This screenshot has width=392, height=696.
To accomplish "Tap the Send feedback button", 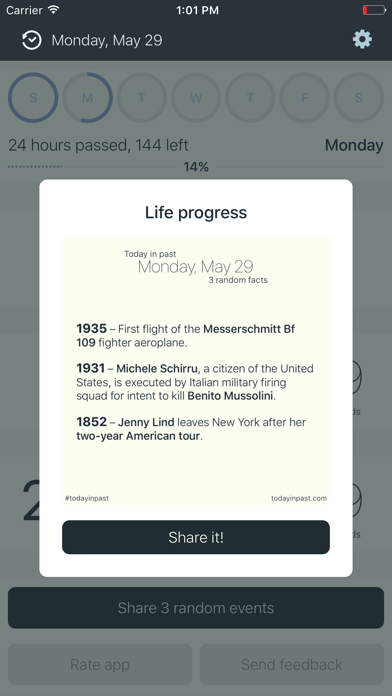I will click(x=292, y=664).
